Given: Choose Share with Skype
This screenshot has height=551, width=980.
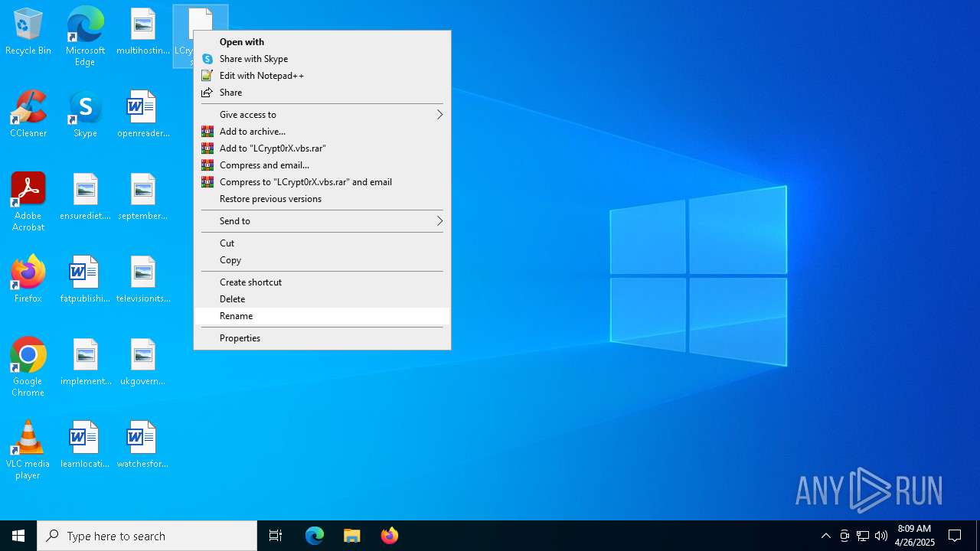Looking at the screenshot, I should [x=322, y=59].
